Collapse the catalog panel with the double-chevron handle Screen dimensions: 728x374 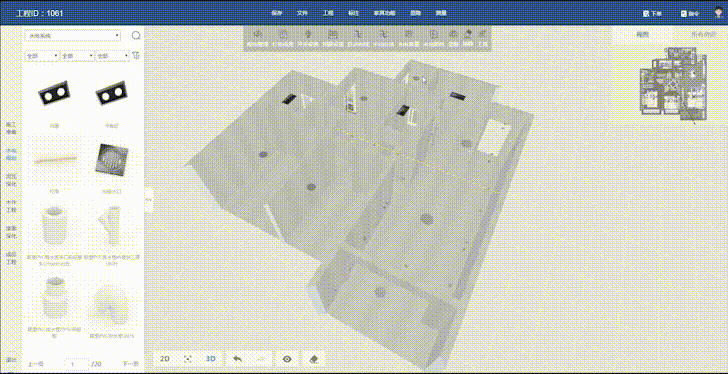coord(149,199)
